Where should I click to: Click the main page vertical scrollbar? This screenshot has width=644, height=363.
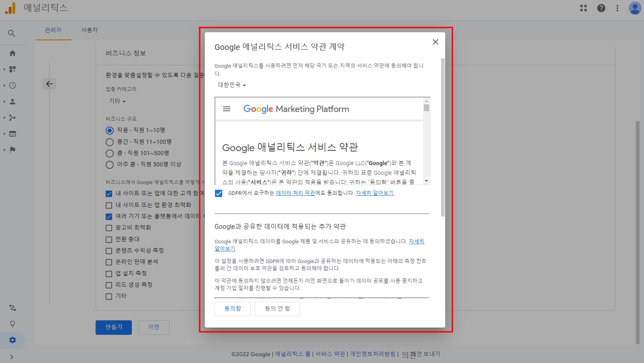pyautogui.click(x=638, y=232)
